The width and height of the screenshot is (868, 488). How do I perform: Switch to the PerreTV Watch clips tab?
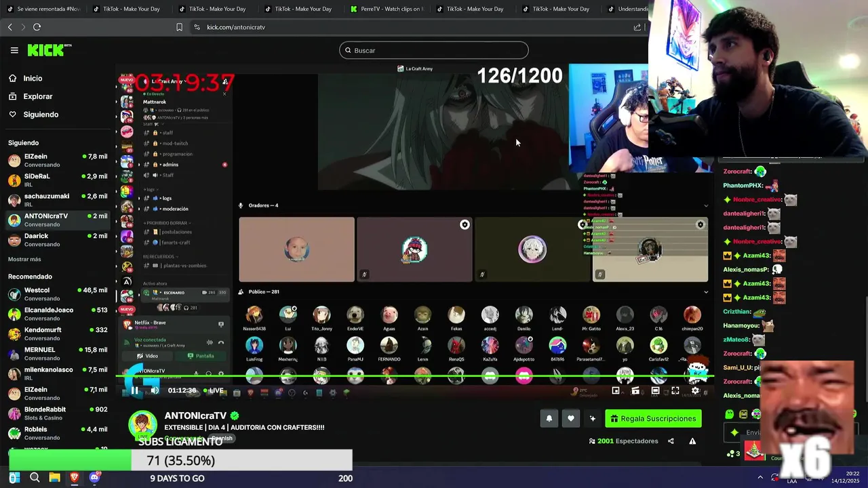tap(386, 9)
